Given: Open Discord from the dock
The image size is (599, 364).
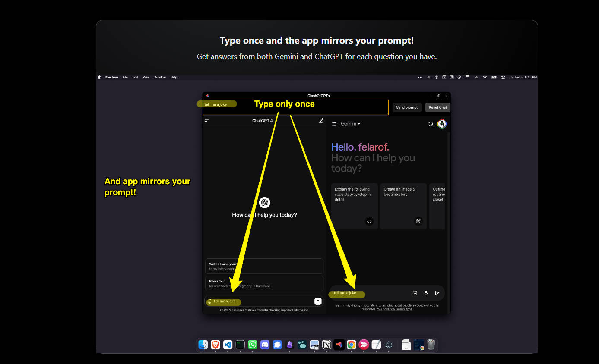Looking at the screenshot, I should coord(265,345).
